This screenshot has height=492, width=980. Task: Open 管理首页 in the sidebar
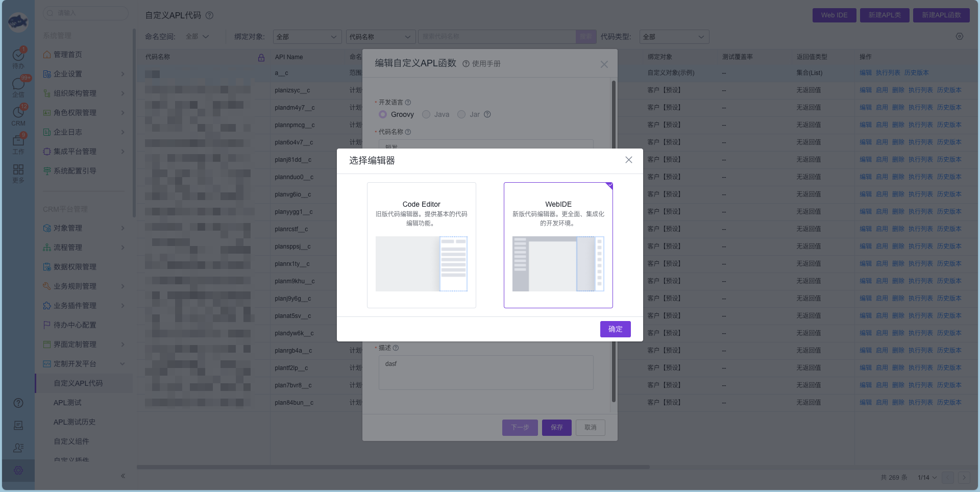[67, 55]
